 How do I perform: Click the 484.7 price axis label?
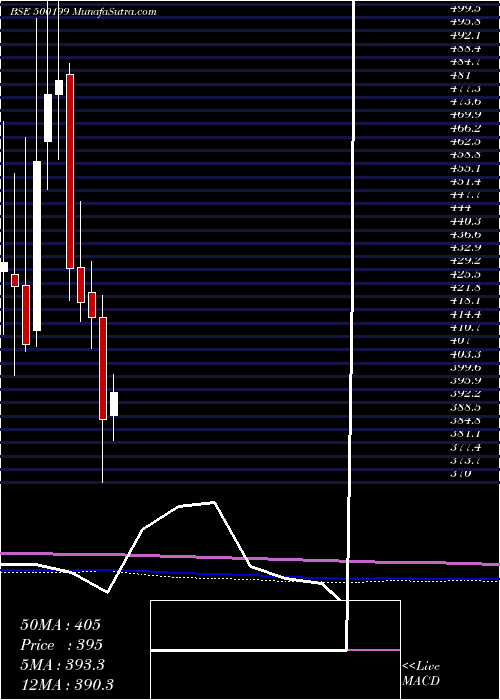pyautogui.click(x=465, y=62)
